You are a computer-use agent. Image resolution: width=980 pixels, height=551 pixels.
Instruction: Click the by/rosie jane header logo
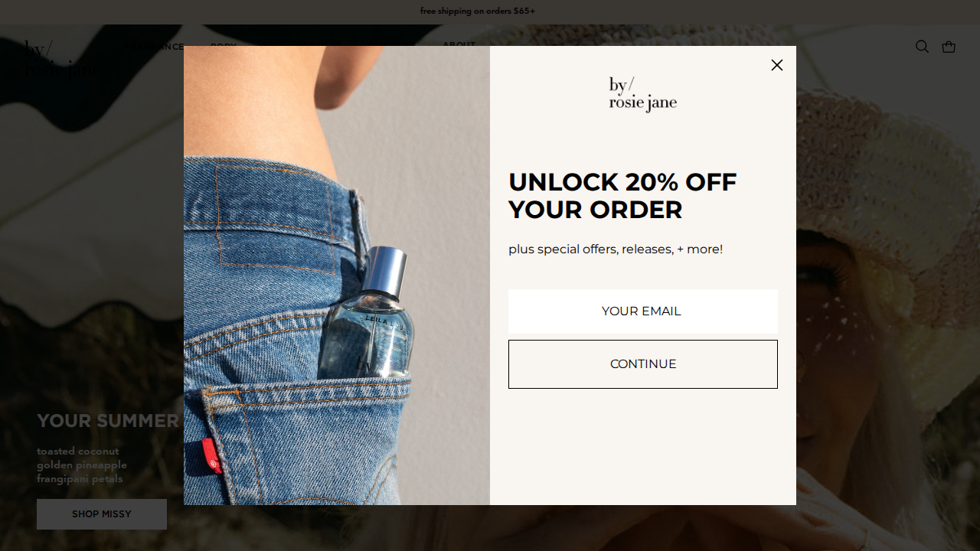click(60, 60)
